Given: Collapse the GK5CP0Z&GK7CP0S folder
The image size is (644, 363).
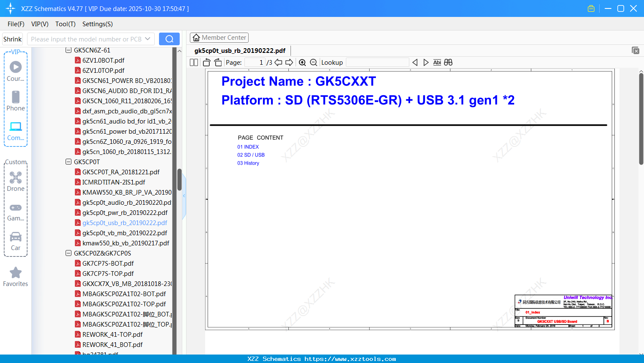Looking at the screenshot, I should [69, 253].
